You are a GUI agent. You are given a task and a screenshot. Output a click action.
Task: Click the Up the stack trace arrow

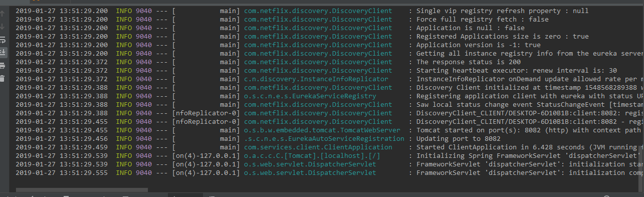click(x=3, y=15)
